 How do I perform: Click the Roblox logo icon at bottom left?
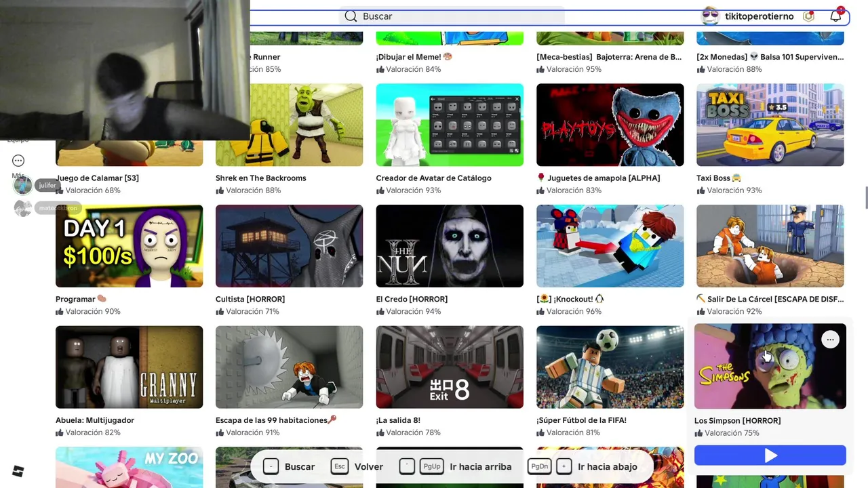[18, 471]
